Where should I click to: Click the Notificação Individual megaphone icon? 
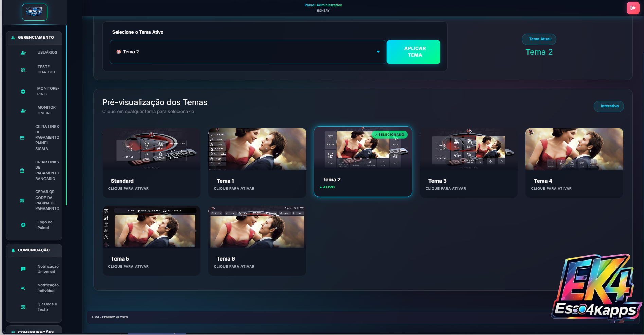click(23, 288)
